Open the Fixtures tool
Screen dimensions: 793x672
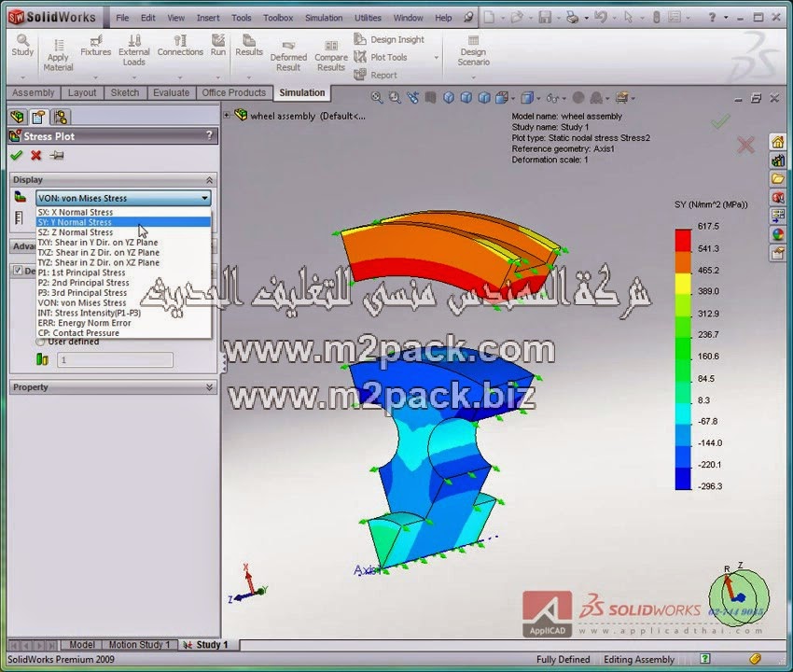[x=95, y=45]
